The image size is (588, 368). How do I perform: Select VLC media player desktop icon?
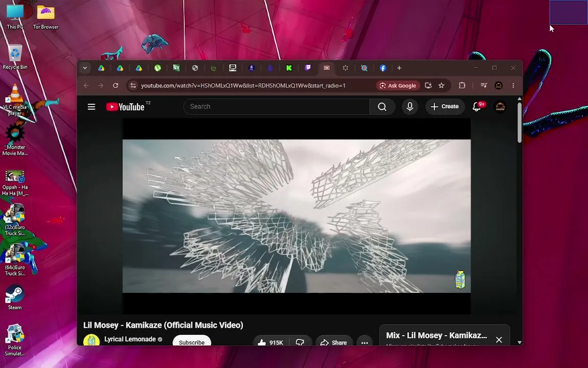pyautogui.click(x=15, y=100)
